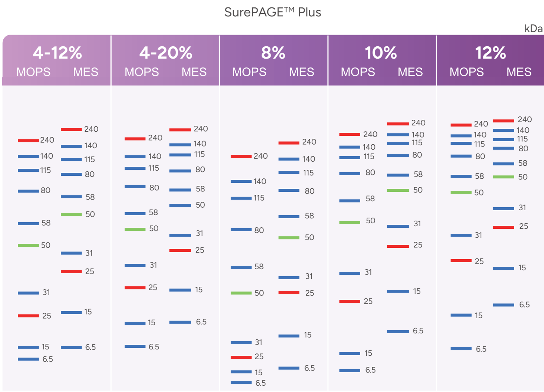Click the 31 label in 10% MES lane
The height and width of the screenshot is (392, 544).
417,224
